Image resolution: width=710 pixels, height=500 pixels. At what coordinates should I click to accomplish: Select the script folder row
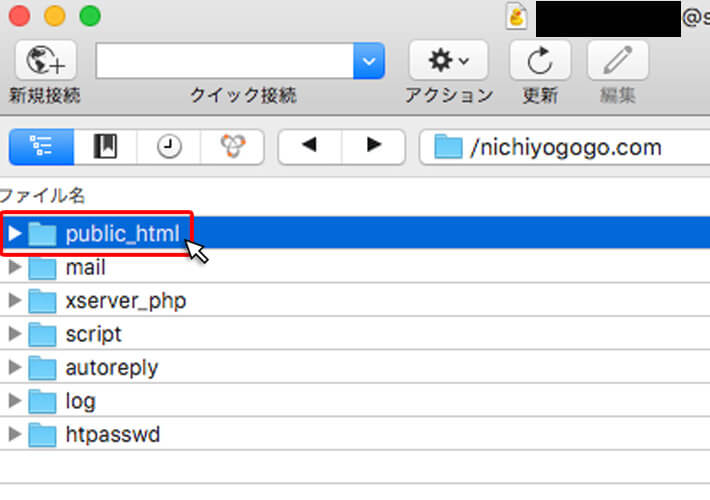point(355,333)
